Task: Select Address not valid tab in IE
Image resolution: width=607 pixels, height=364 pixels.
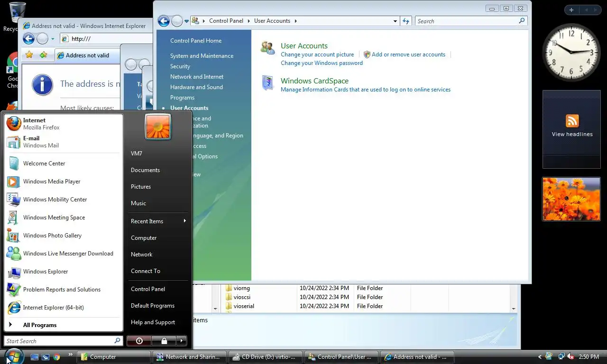Action: (87, 55)
